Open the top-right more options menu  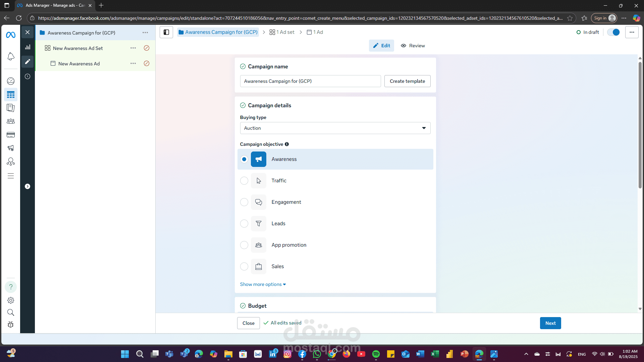click(632, 32)
